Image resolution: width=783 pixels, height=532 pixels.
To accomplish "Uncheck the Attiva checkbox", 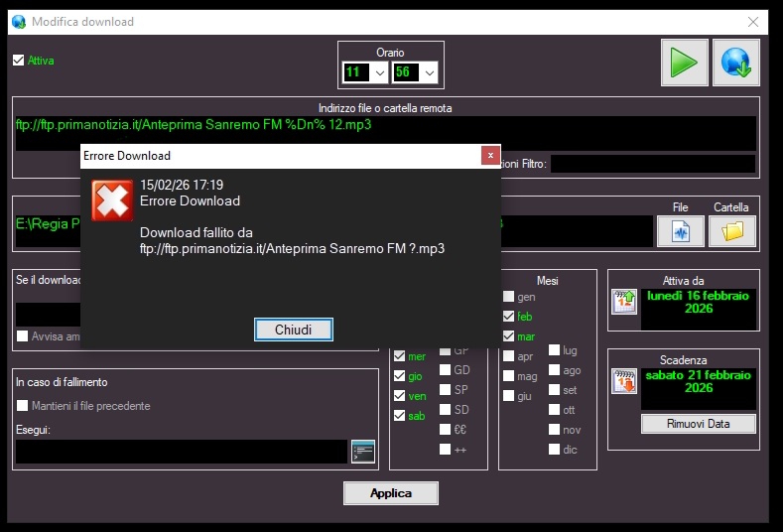I will [18, 61].
